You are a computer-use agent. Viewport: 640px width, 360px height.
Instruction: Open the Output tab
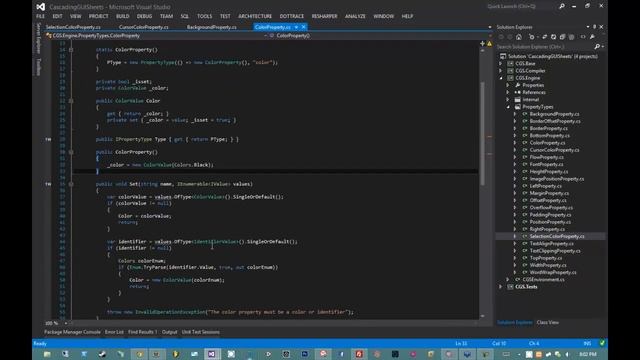pos(169,332)
